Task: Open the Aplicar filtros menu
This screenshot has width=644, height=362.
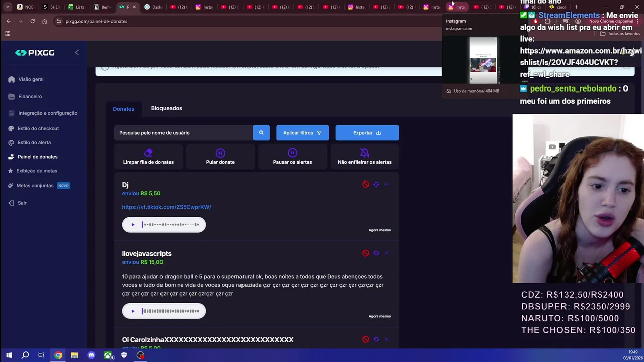Action: click(x=302, y=133)
